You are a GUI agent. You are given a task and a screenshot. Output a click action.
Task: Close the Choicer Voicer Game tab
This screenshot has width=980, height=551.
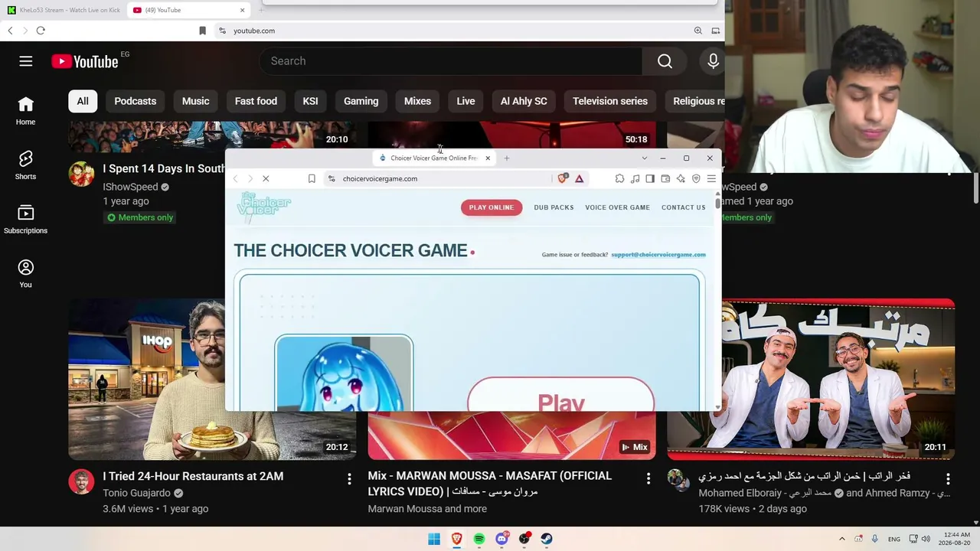488,158
